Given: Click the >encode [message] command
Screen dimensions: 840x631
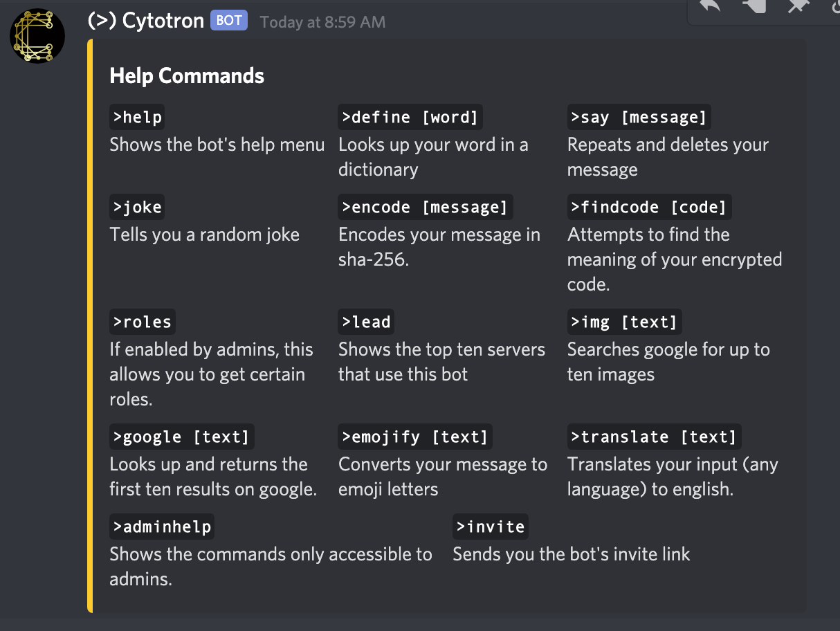Looking at the screenshot, I should click(x=425, y=207).
